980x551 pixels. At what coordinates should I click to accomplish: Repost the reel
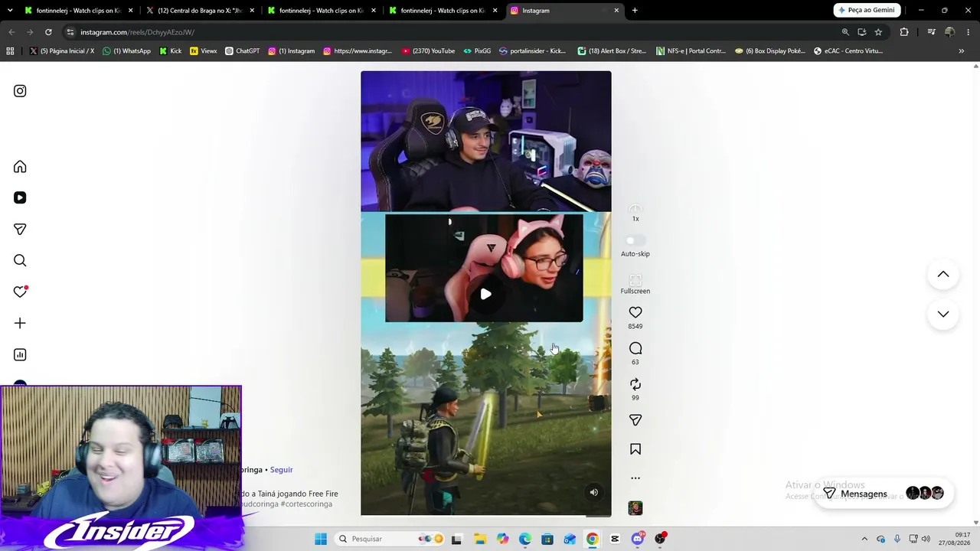[635, 384]
